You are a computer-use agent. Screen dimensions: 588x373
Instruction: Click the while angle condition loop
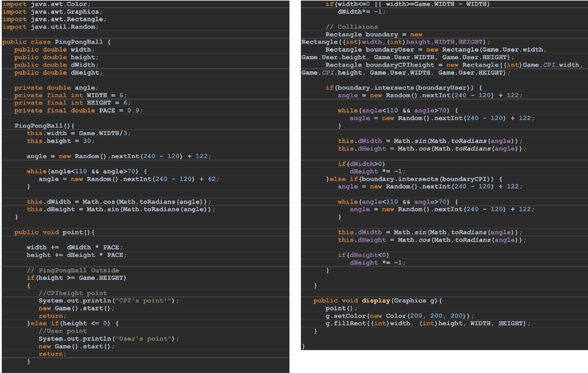[63, 171]
